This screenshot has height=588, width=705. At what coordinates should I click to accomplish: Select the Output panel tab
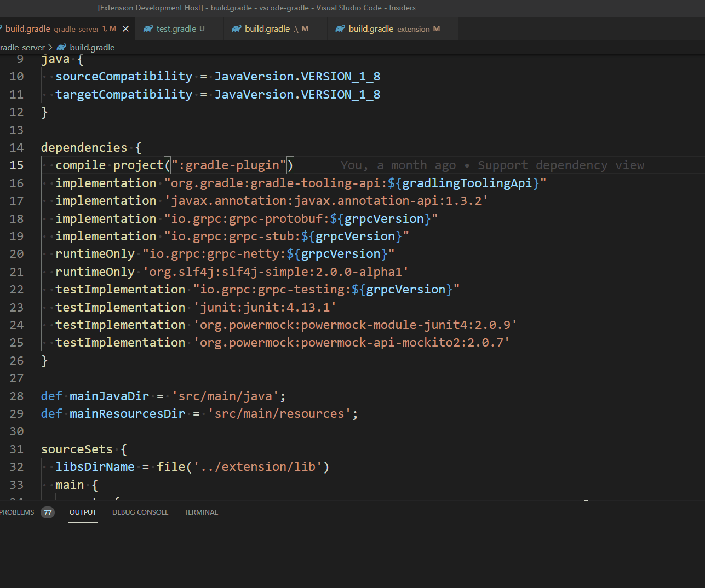pos(83,512)
